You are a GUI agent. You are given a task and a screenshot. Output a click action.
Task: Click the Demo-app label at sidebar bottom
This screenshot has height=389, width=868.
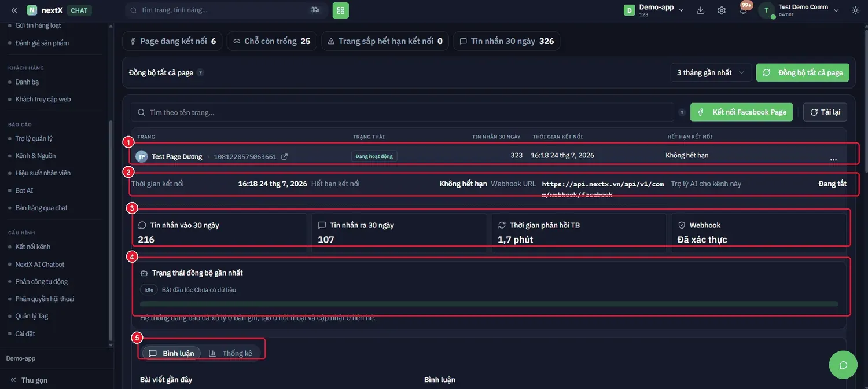(x=21, y=358)
